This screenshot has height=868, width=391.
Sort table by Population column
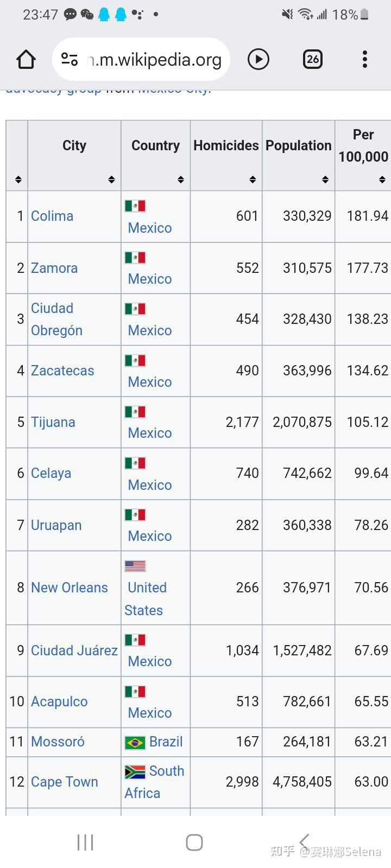298,156
